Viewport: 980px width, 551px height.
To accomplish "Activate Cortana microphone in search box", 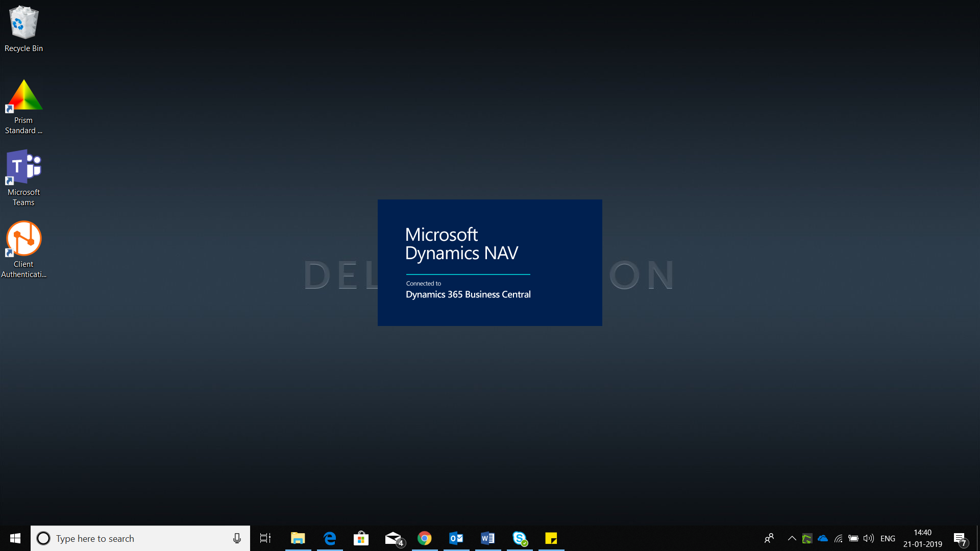I will (237, 538).
